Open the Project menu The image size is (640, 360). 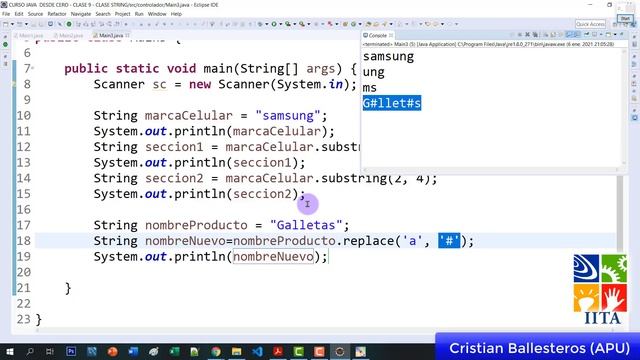(x=122, y=14)
